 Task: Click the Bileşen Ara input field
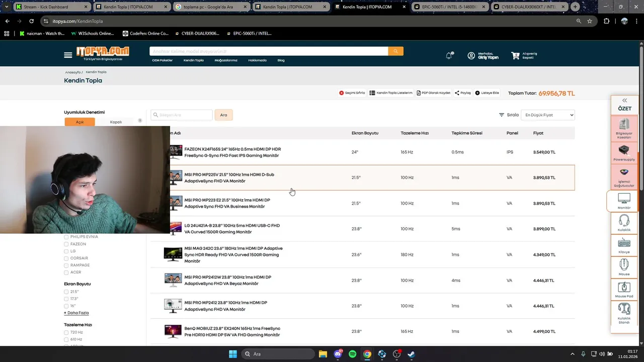click(182, 115)
